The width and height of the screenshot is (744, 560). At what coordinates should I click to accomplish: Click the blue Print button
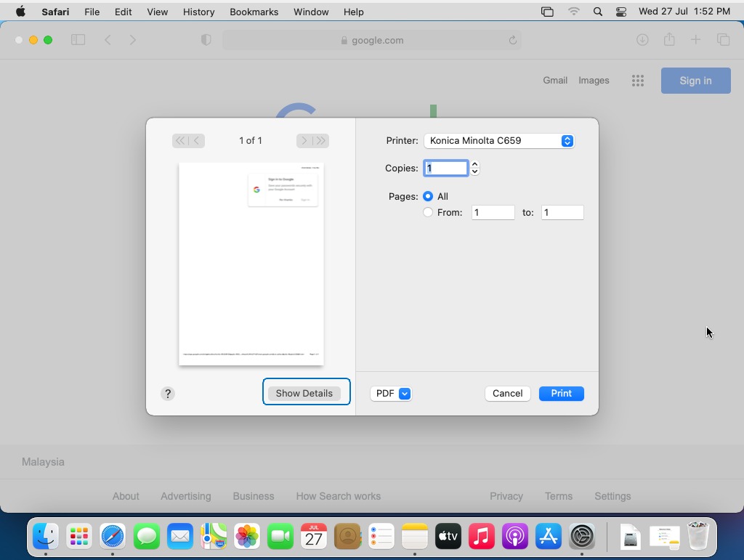pyautogui.click(x=561, y=394)
